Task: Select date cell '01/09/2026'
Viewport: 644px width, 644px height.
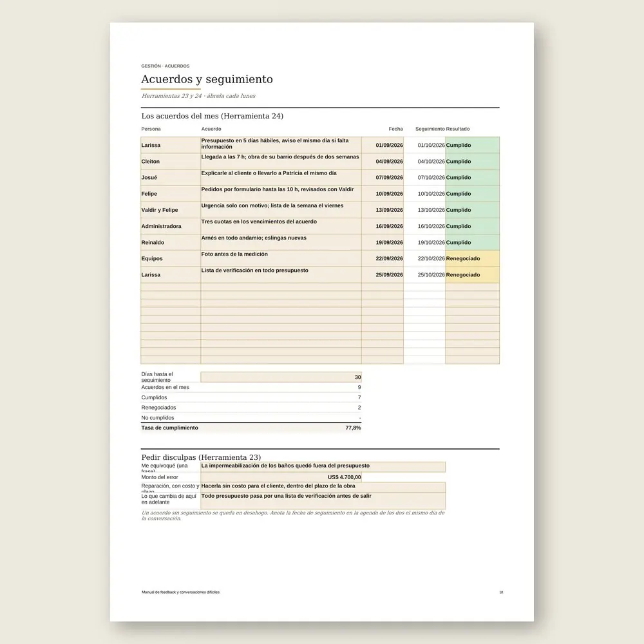Action: [383, 145]
